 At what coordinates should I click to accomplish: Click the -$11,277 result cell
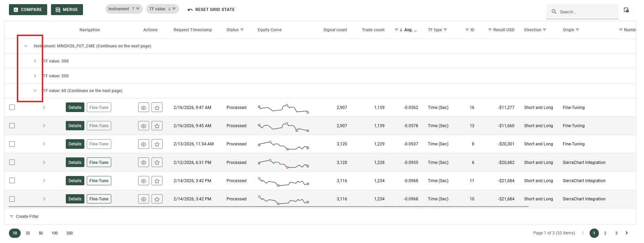click(506, 108)
